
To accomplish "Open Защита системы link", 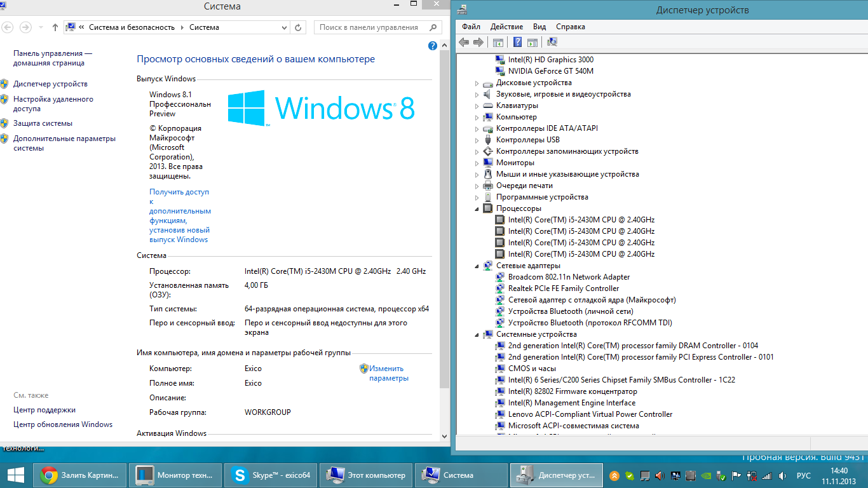I will point(43,123).
